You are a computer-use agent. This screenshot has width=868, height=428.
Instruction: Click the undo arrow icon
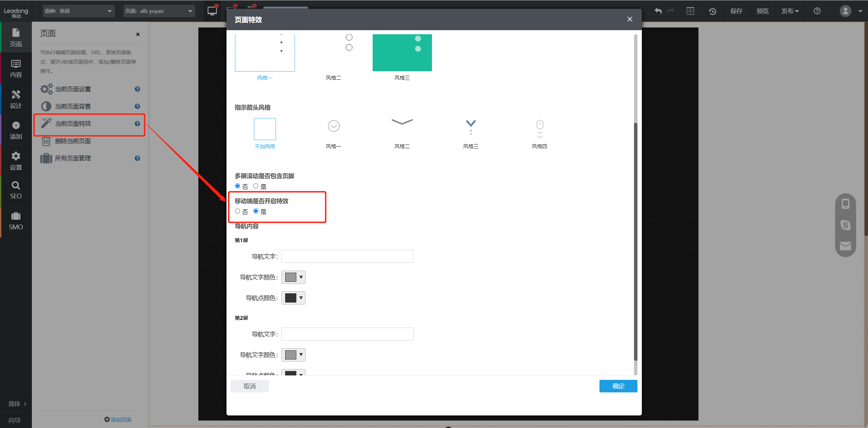pos(658,11)
